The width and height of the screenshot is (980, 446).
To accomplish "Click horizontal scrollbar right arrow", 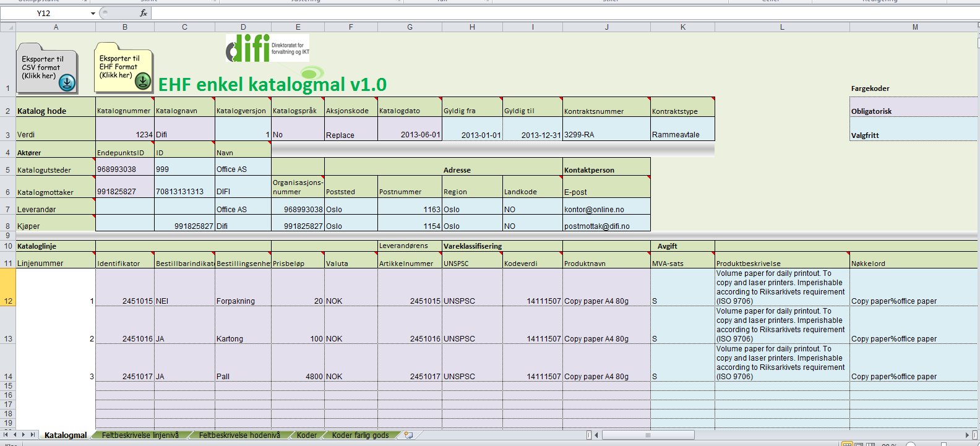I will point(967,435).
